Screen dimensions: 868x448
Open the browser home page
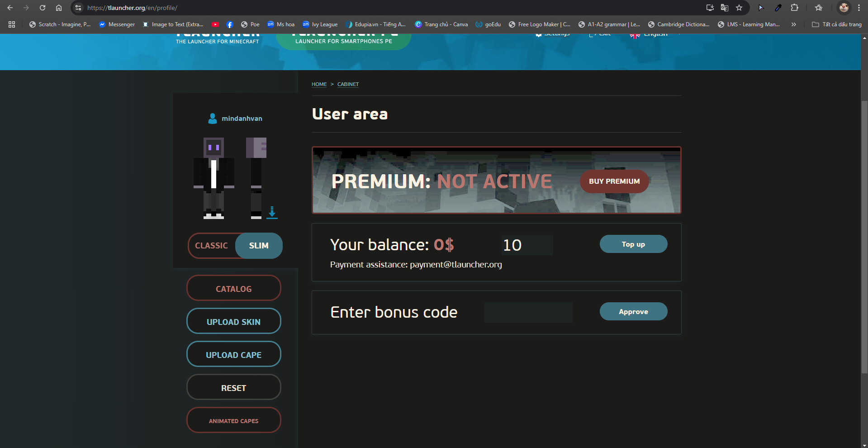point(59,8)
